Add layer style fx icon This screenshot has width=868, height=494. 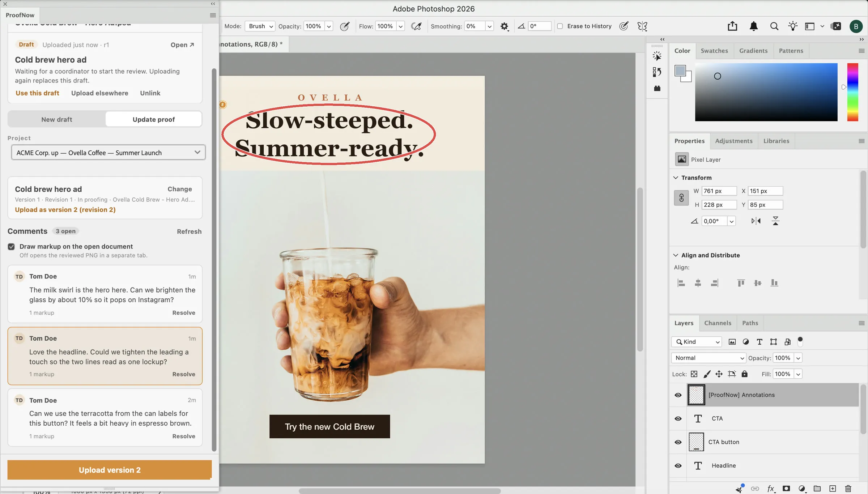click(771, 489)
